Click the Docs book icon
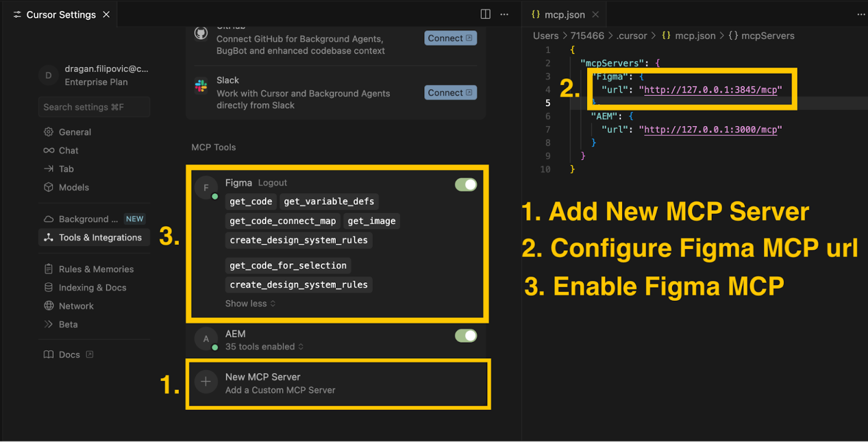 (49, 355)
